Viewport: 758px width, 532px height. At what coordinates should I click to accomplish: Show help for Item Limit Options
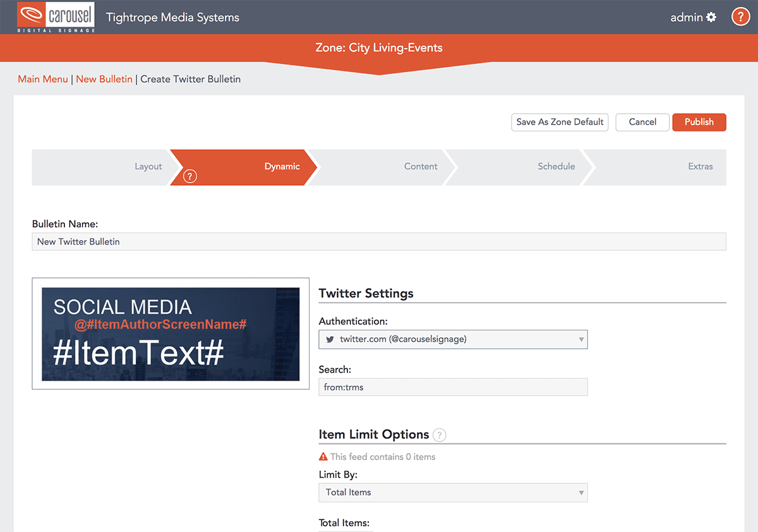point(440,435)
